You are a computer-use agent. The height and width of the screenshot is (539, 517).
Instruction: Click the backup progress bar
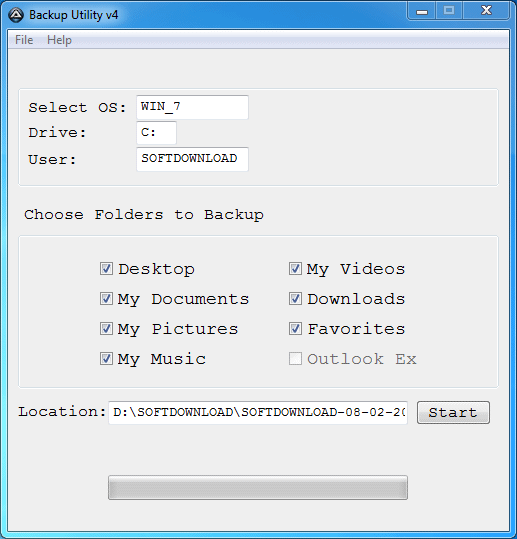258,487
